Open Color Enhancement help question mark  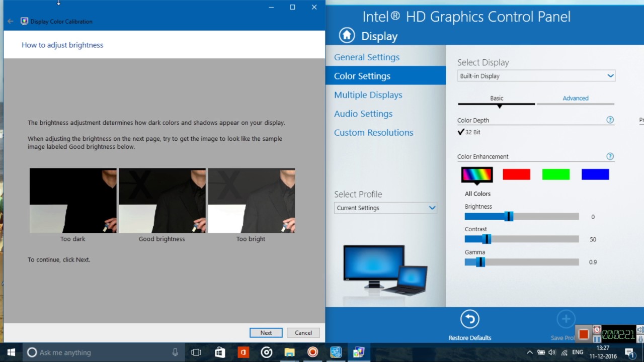[x=610, y=156]
